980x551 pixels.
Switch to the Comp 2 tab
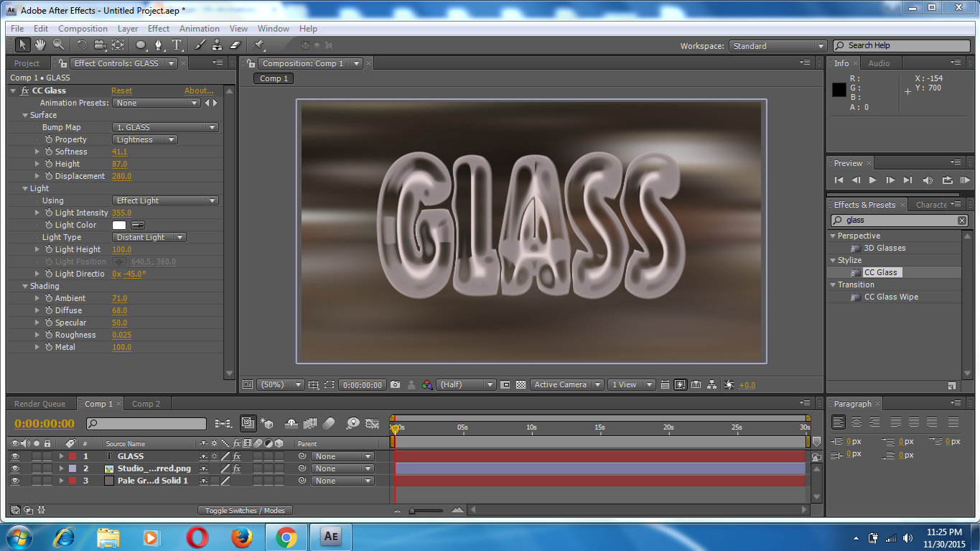[x=146, y=404]
